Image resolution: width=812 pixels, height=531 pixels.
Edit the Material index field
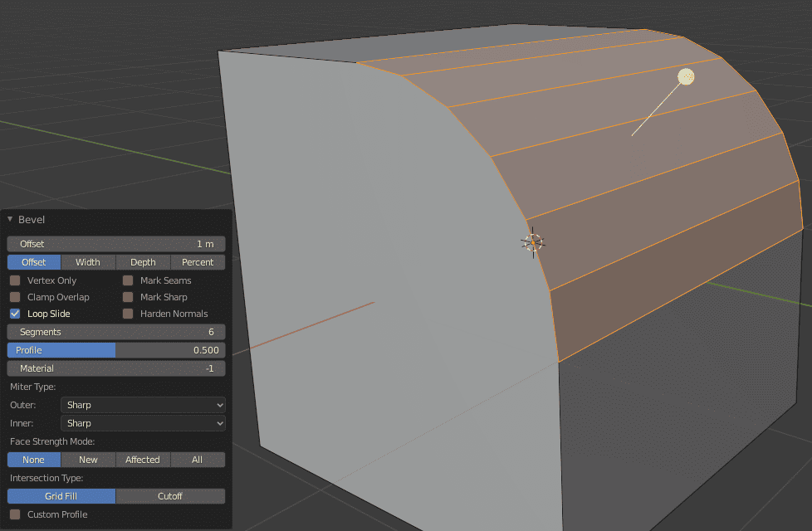[x=115, y=368]
